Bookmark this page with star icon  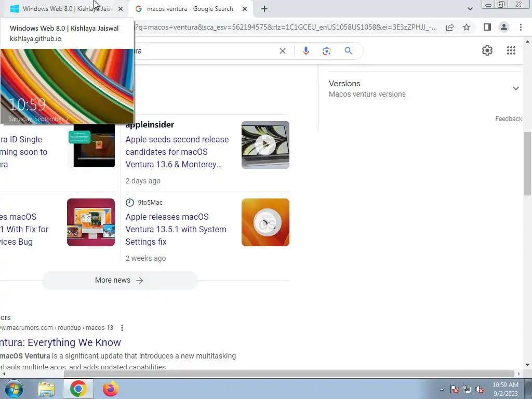pyautogui.click(x=467, y=27)
